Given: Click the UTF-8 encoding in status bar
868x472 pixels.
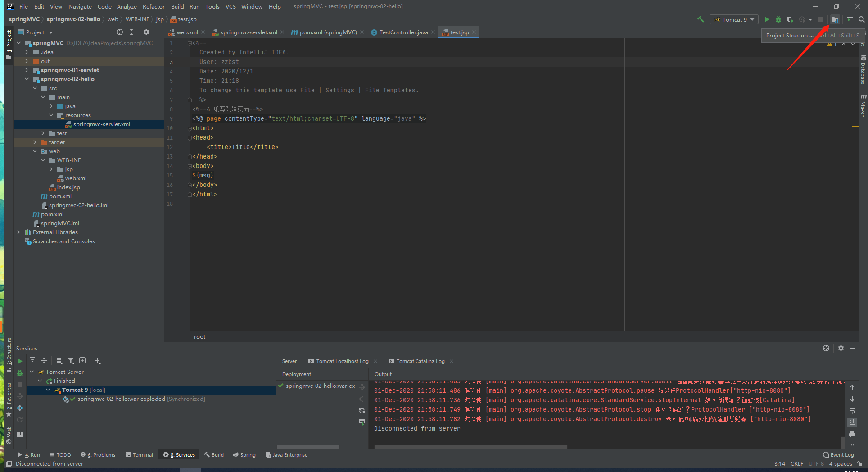Looking at the screenshot, I should 816,464.
